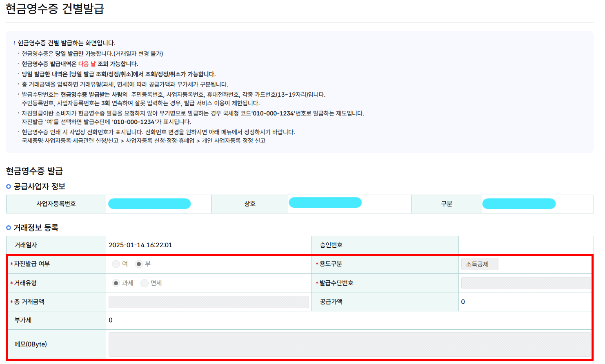Select 과세 as the 거래유형
This screenshot has height=364, width=605.
(x=116, y=283)
